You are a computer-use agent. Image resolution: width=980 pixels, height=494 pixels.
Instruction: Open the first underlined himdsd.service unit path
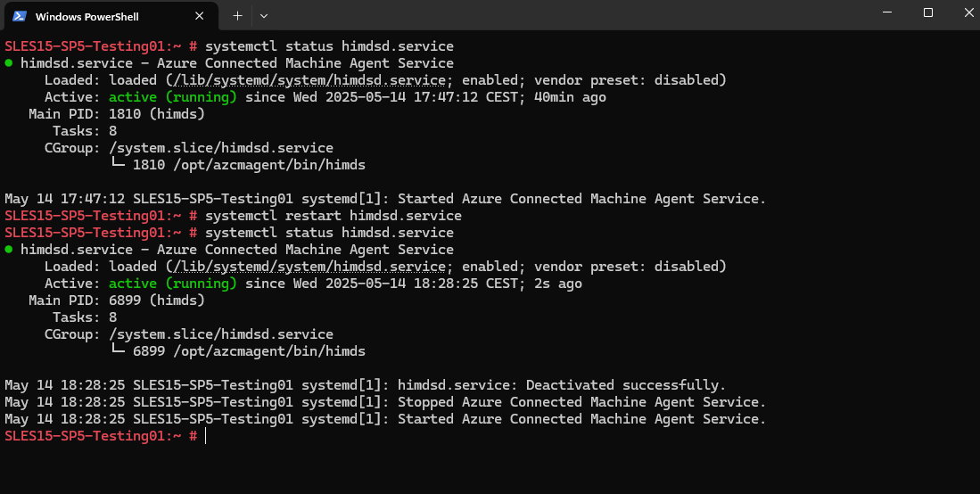309,80
